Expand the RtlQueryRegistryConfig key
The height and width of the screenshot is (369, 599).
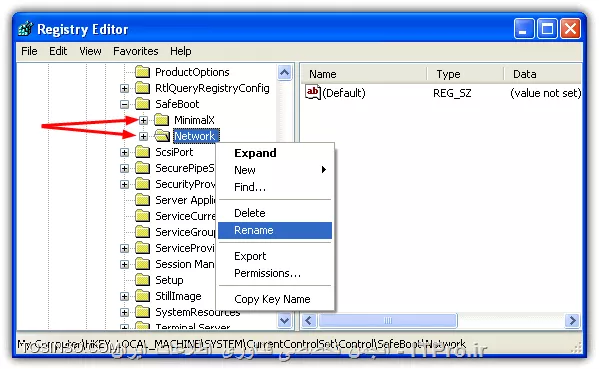124,88
